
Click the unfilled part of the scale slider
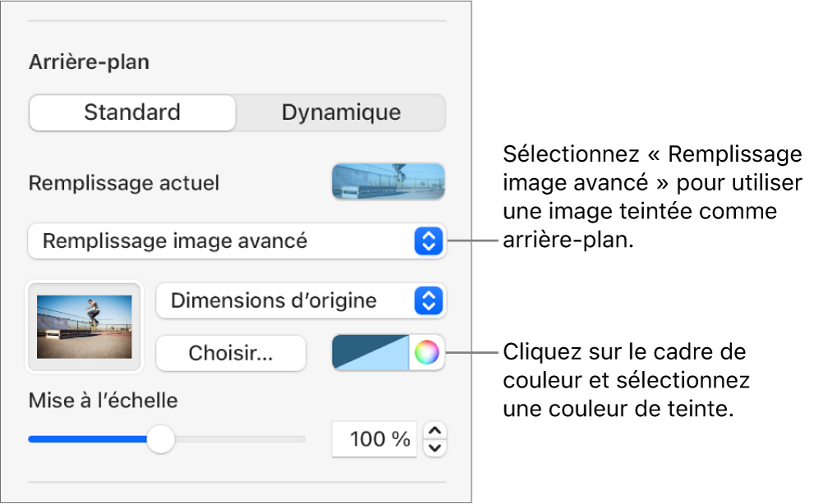coord(238,439)
